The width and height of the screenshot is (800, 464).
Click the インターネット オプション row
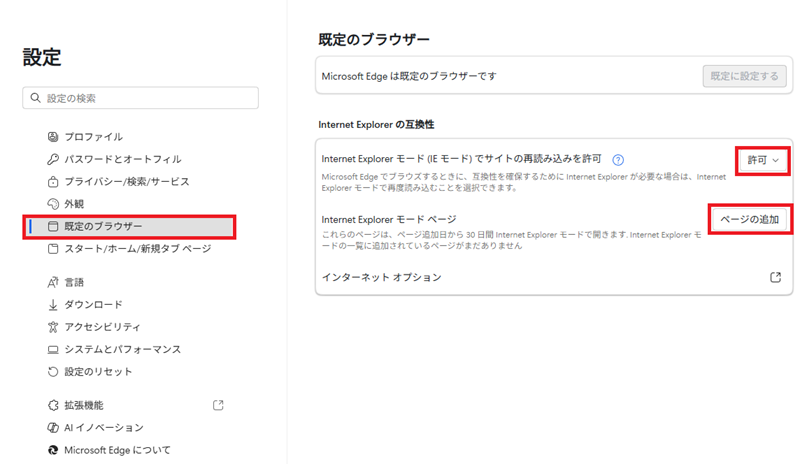[x=554, y=277]
